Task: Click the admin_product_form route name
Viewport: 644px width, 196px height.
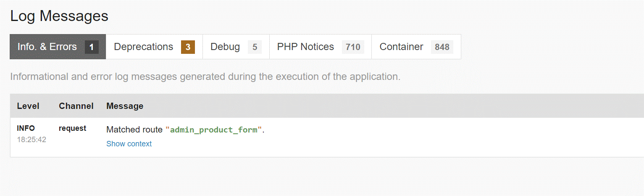Action: point(213,130)
